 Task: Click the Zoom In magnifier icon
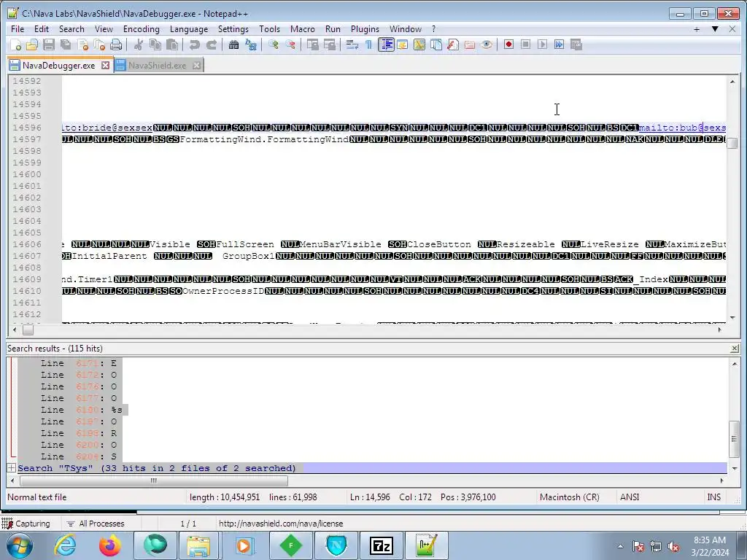coord(273,44)
